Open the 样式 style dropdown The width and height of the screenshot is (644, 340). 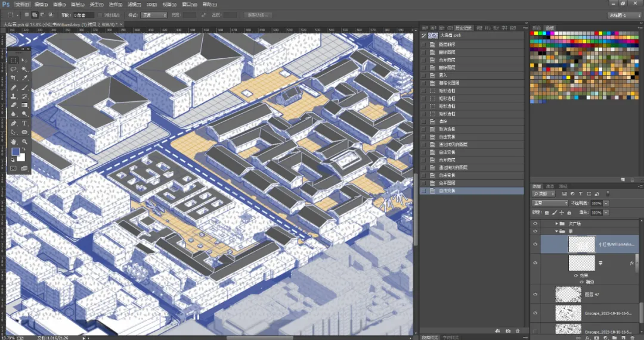tap(154, 15)
